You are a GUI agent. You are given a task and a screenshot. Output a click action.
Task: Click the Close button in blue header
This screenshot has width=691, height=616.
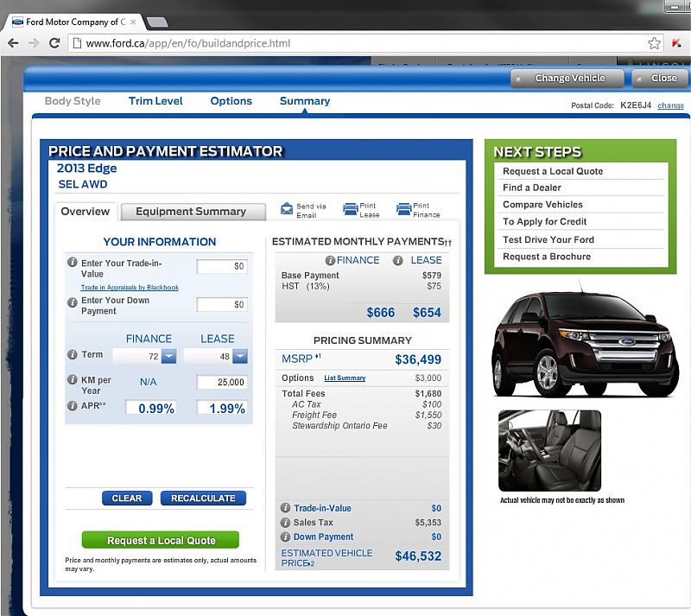[x=659, y=79]
